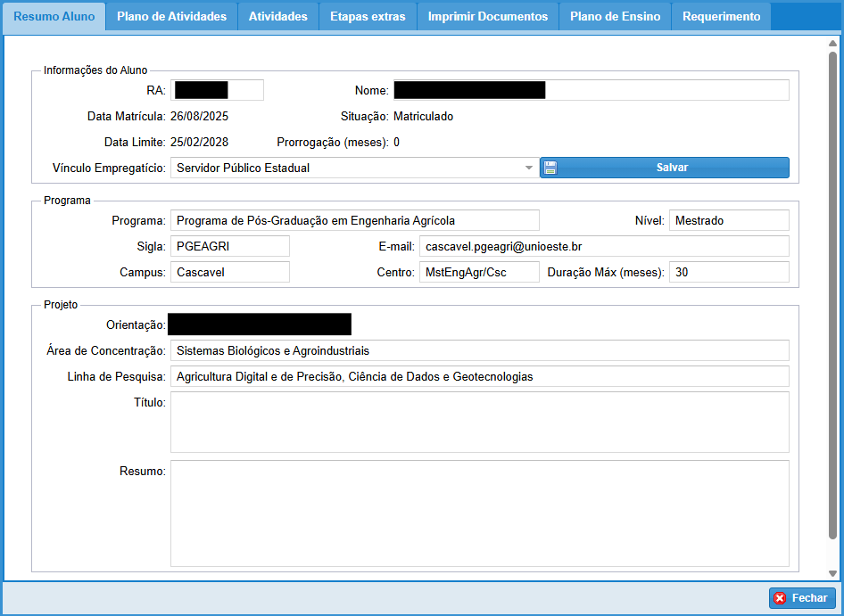This screenshot has height=616, width=844.
Task: Open the Atividades tab
Action: (x=277, y=17)
